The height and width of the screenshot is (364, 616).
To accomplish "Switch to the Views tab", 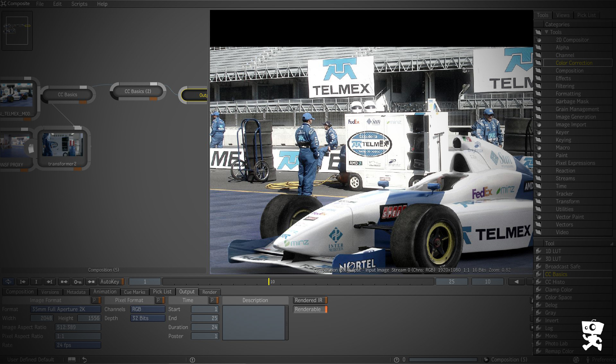I will pos(562,15).
